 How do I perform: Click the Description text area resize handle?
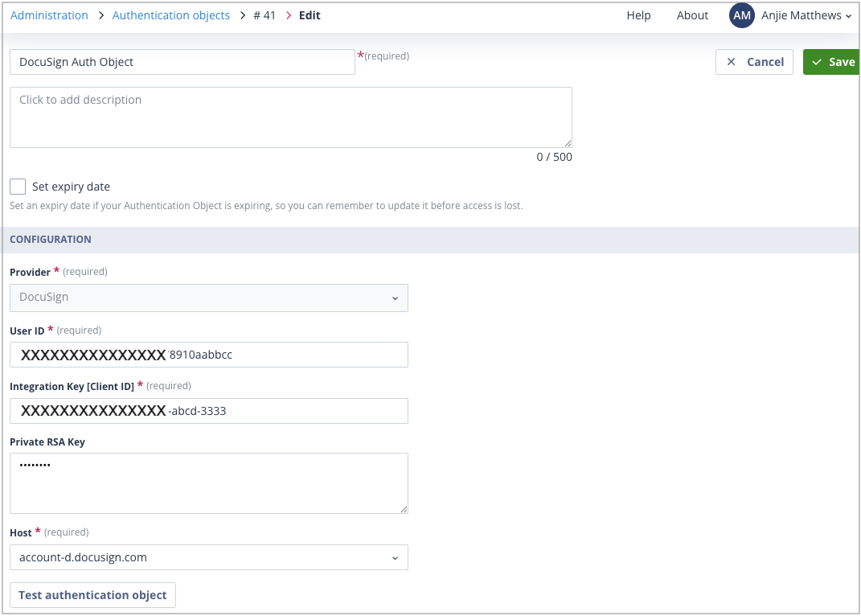(x=568, y=143)
